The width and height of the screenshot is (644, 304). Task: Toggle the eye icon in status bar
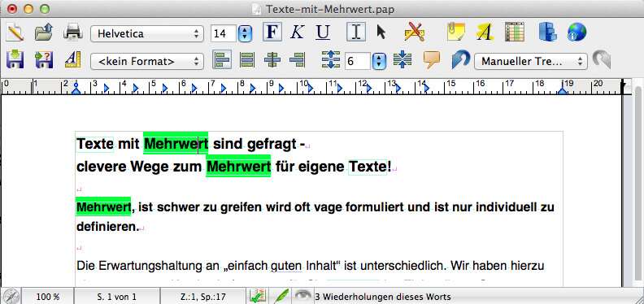(x=303, y=296)
